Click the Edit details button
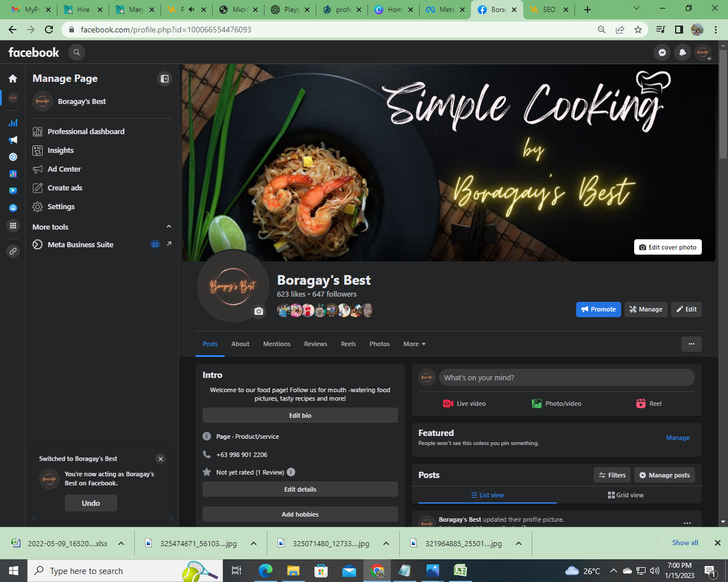The height and width of the screenshot is (582, 728). (300, 489)
